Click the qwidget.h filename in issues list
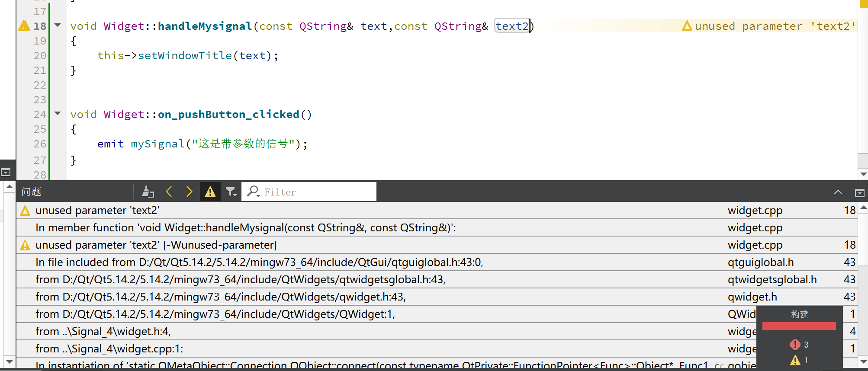The image size is (868, 371). pos(752,297)
